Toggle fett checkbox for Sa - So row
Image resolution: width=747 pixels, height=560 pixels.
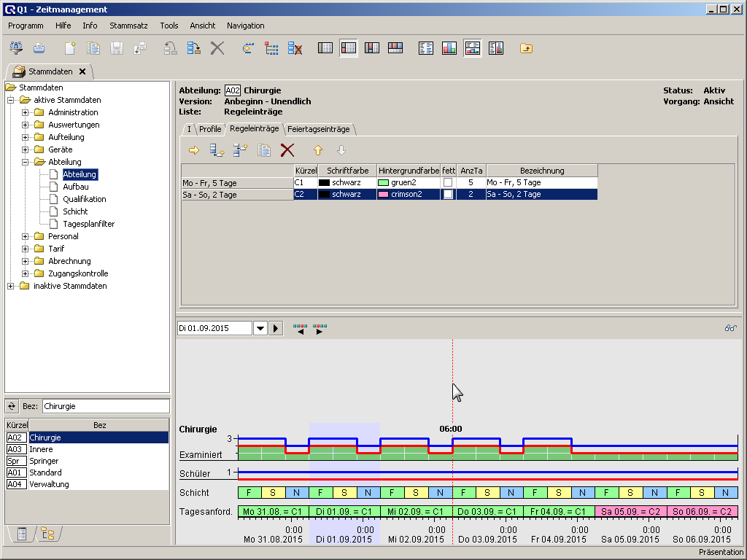[x=448, y=195]
